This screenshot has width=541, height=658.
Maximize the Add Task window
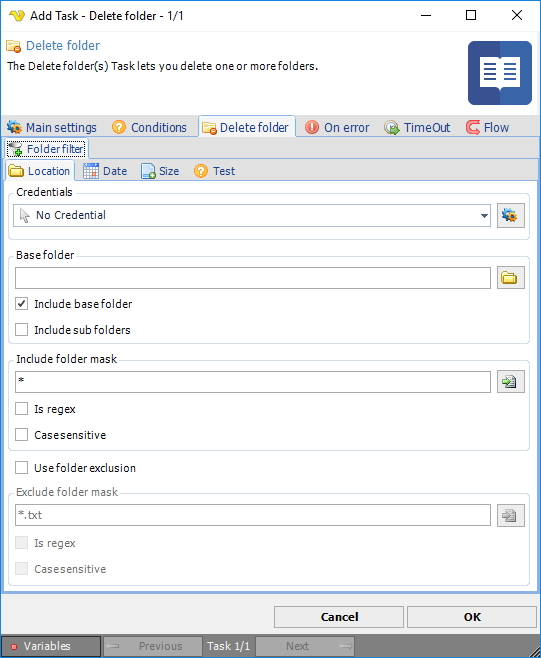click(471, 16)
